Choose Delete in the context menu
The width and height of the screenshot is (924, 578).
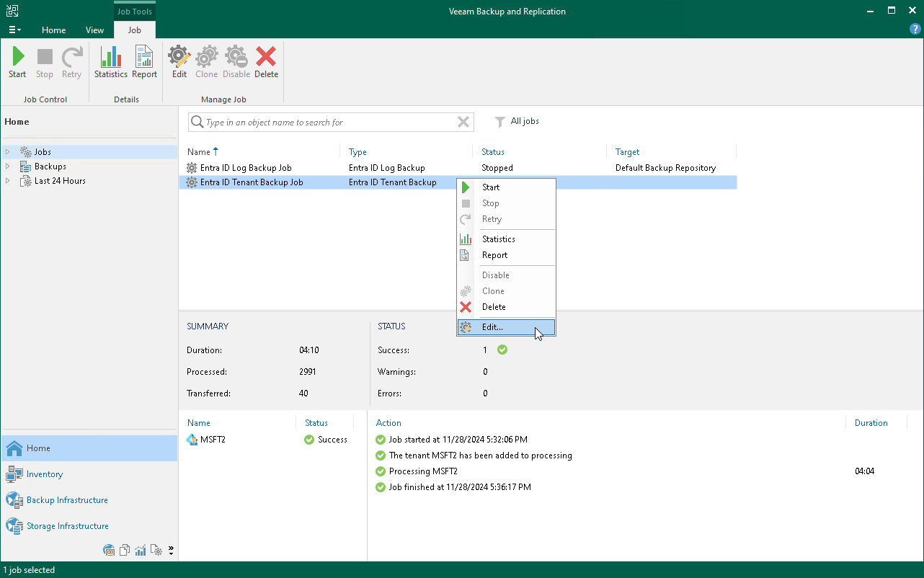pyautogui.click(x=506, y=307)
